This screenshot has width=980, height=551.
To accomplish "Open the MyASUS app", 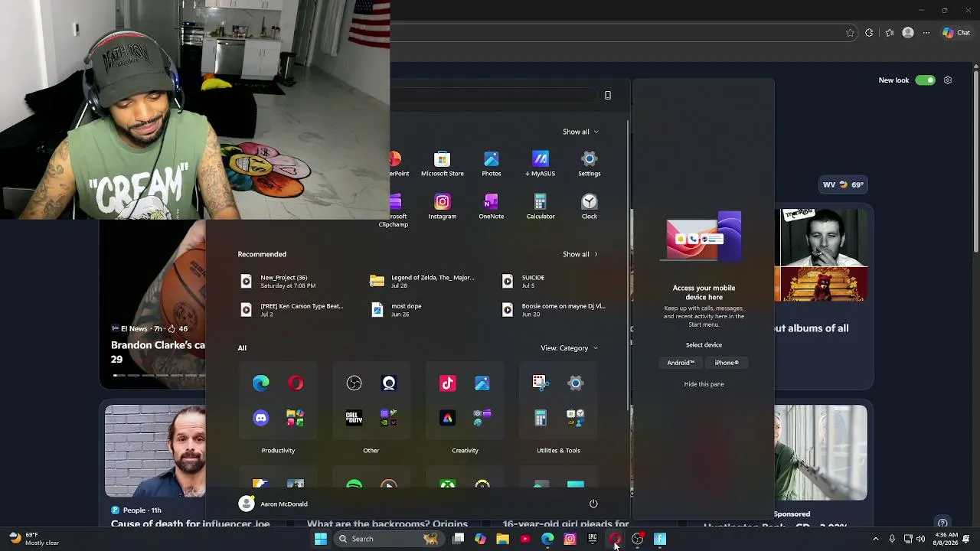I will tap(541, 163).
